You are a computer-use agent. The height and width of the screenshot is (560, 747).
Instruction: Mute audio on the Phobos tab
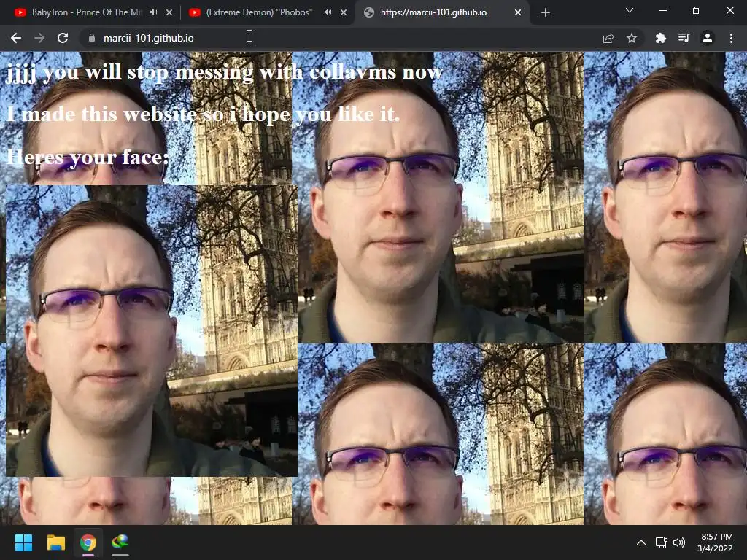328,12
